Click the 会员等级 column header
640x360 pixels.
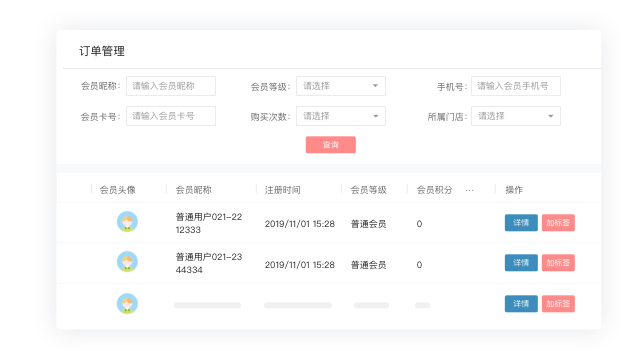(x=369, y=190)
